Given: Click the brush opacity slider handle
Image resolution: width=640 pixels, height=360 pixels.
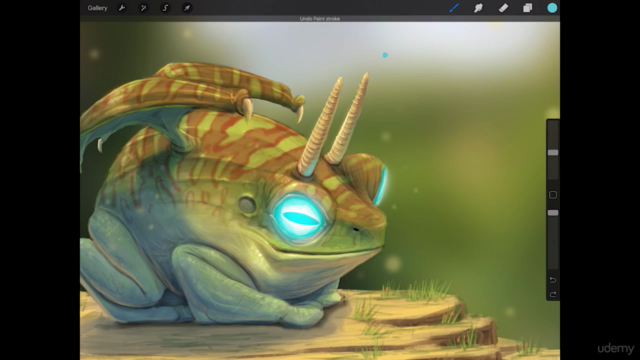Looking at the screenshot, I should 553,213.
